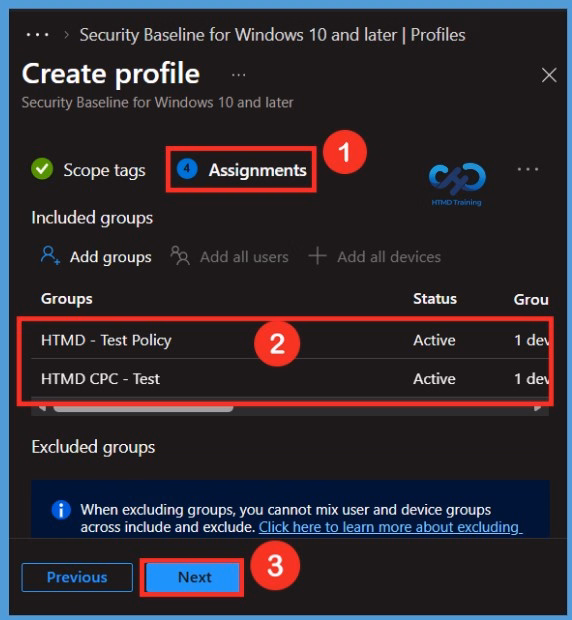
Task: Click the scrollbar left arrow
Action: coord(42,408)
